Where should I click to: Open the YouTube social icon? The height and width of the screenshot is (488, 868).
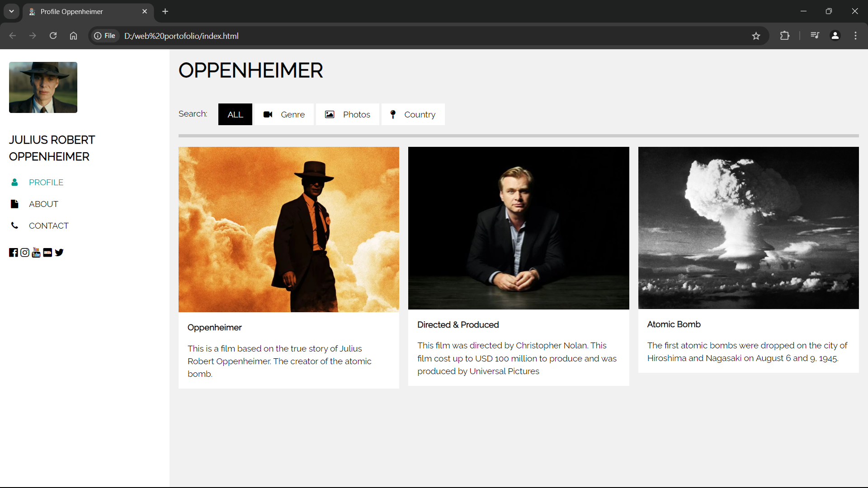tap(36, 253)
